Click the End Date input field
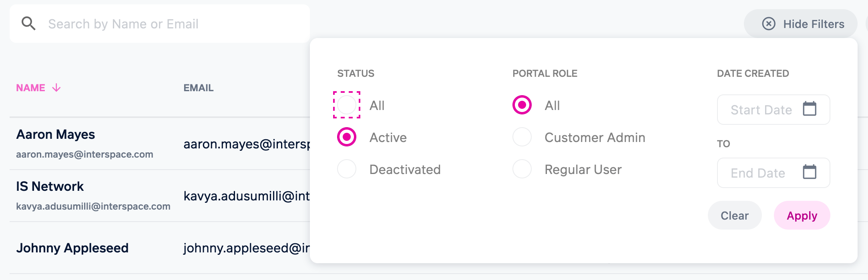This screenshot has width=868, height=280. 757,173
